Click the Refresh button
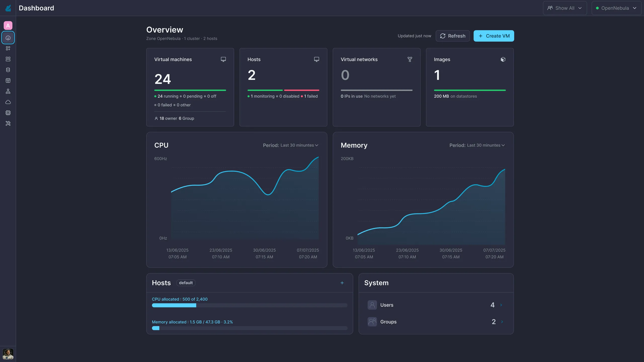 coord(453,36)
